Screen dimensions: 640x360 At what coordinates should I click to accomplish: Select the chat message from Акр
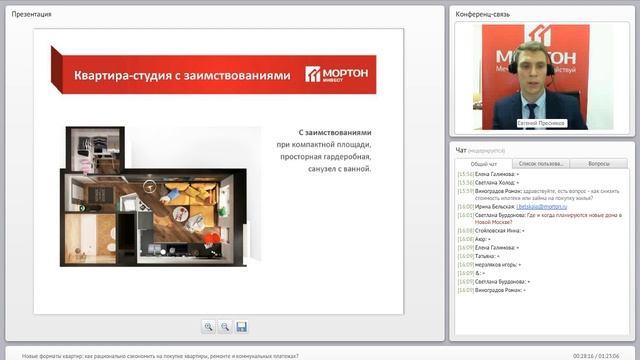click(474, 240)
